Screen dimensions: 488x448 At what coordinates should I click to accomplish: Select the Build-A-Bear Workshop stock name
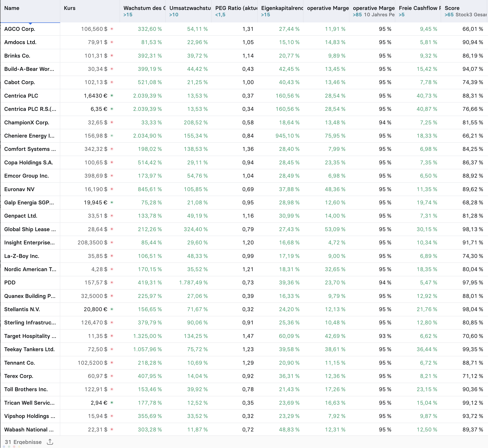click(29, 69)
